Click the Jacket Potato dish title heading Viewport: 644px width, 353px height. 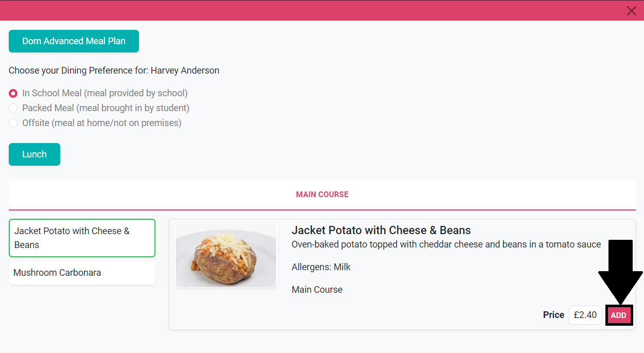click(381, 230)
